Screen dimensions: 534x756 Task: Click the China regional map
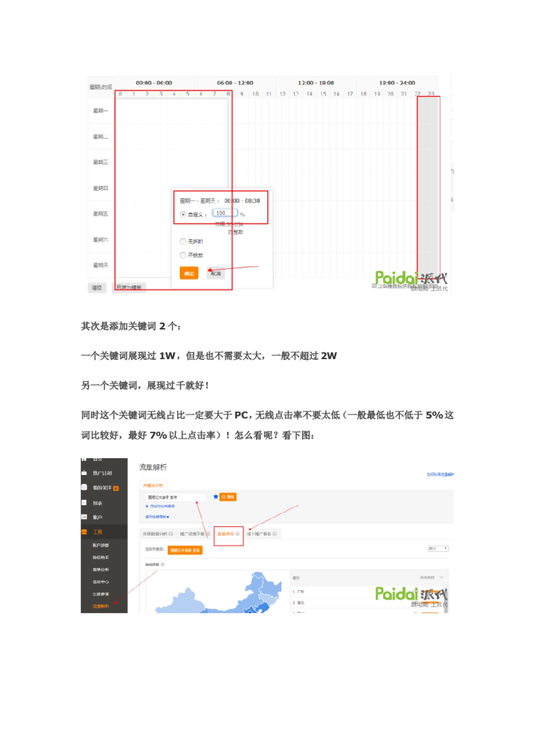pos(218,592)
